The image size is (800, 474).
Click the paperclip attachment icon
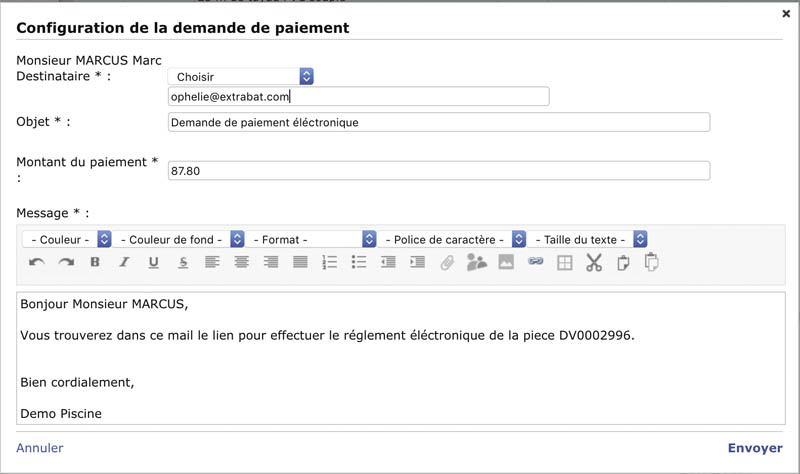(x=447, y=263)
